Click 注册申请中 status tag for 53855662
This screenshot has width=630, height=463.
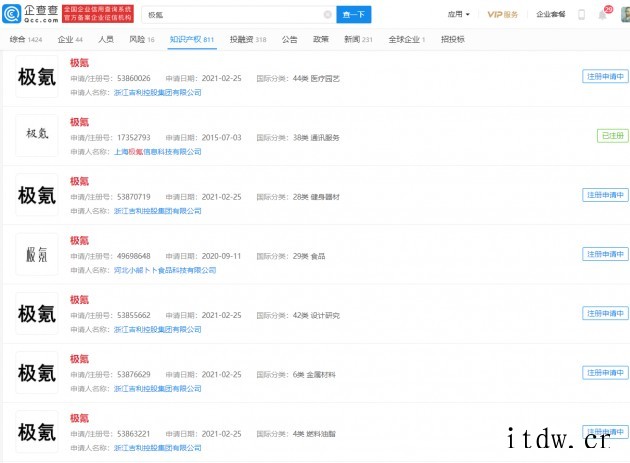click(605, 313)
